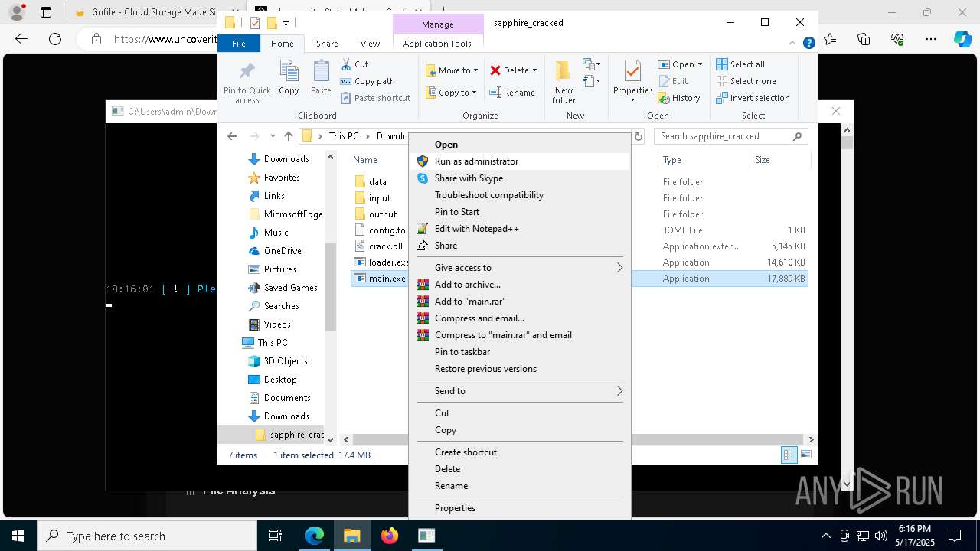Open the input folder
This screenshot has width=980, height=551.
(x=379, y=198)
